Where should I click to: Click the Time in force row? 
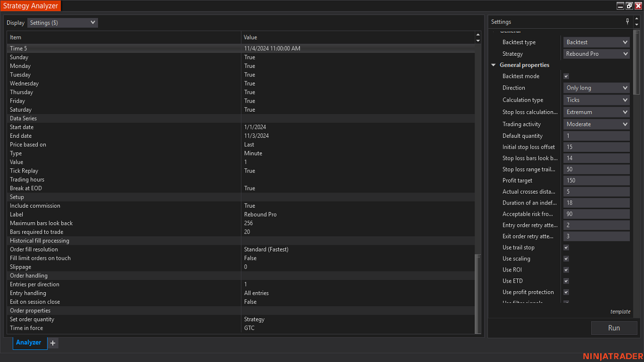click(x=241, y=328)
